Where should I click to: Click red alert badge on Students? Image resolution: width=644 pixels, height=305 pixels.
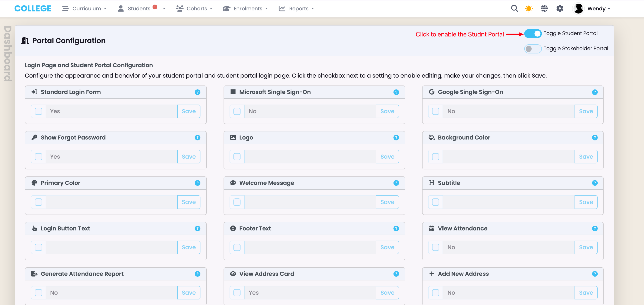(x=155, y=7)
